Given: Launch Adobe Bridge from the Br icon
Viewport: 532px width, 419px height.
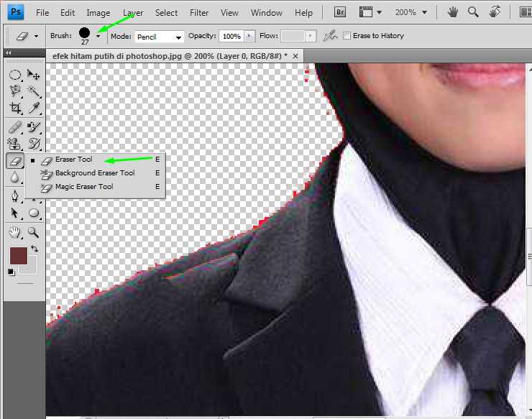Looking at the screenshot, I should [339, 12].
